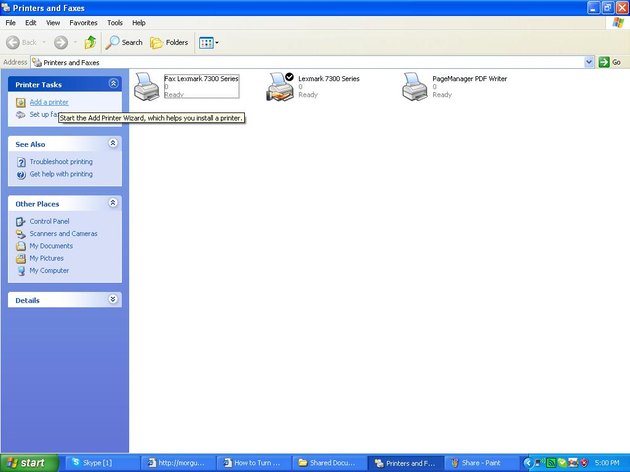Click the My Computer icon in sidebar
The width and height of the screenshot is (630, 472).
tap(20, 271)
